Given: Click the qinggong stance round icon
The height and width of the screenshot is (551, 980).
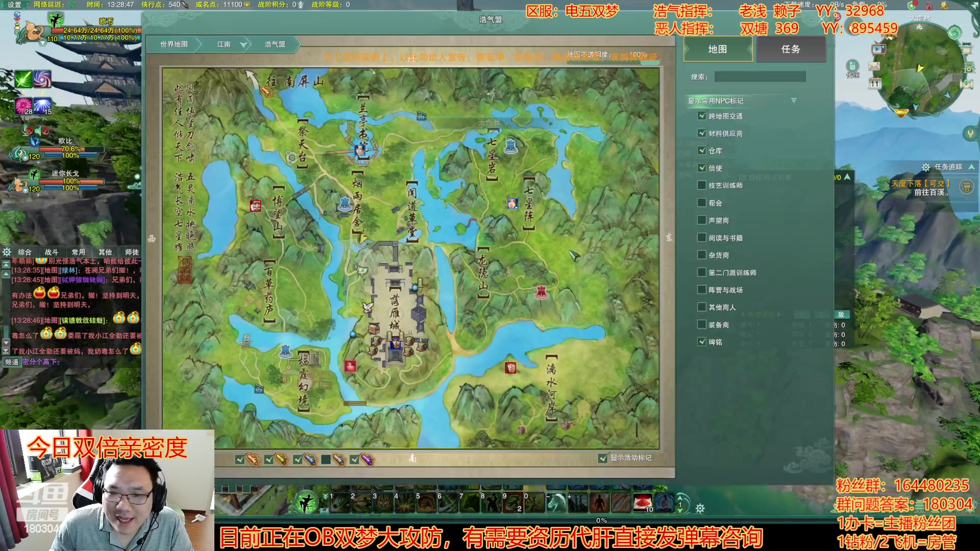Looking at the screenshot, I should click(x=307, y=502).
